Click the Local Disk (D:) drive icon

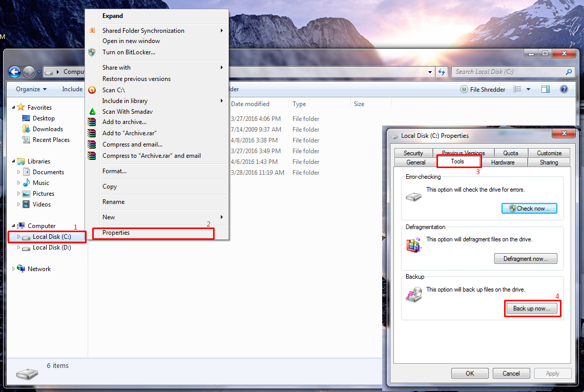(26, 248)
